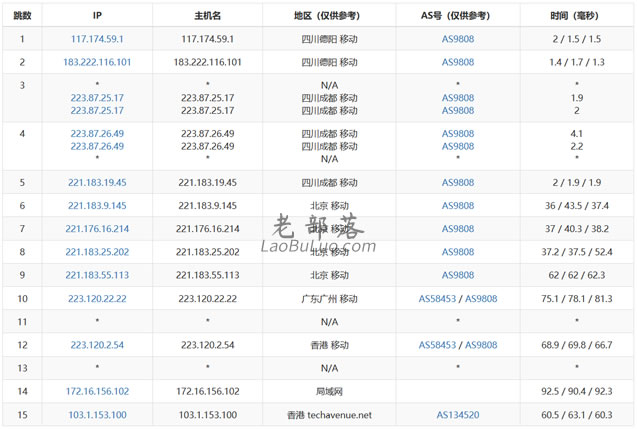The height and width of the screenshot is (429, 637).
Task: Open first 223.87.26.49 IP link in hop 4
Action: click(97, 134)
